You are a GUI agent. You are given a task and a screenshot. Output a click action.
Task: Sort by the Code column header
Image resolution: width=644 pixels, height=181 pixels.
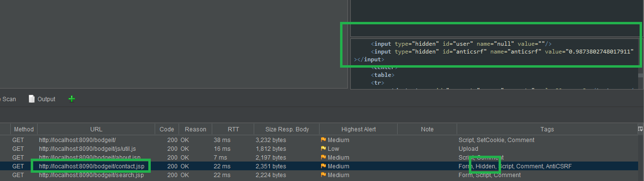167,129
